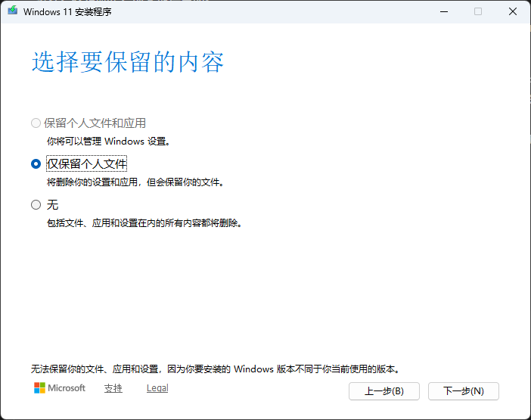Image resolution: width=531 pixels, height=420 pixels.
Task: Click the title text Windows 11 安装程序
Action: (67, 12)
